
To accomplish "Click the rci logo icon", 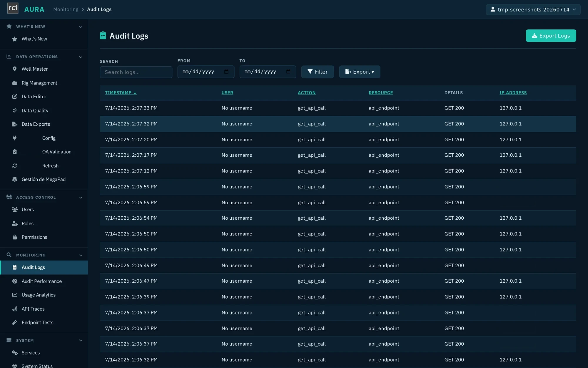I will tap(13, 8).
